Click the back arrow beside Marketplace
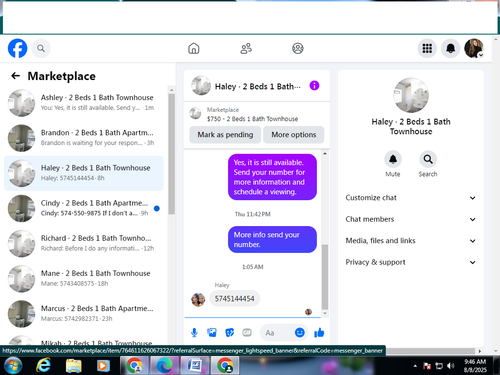The image size is (500, 375). tap(15, 76)
